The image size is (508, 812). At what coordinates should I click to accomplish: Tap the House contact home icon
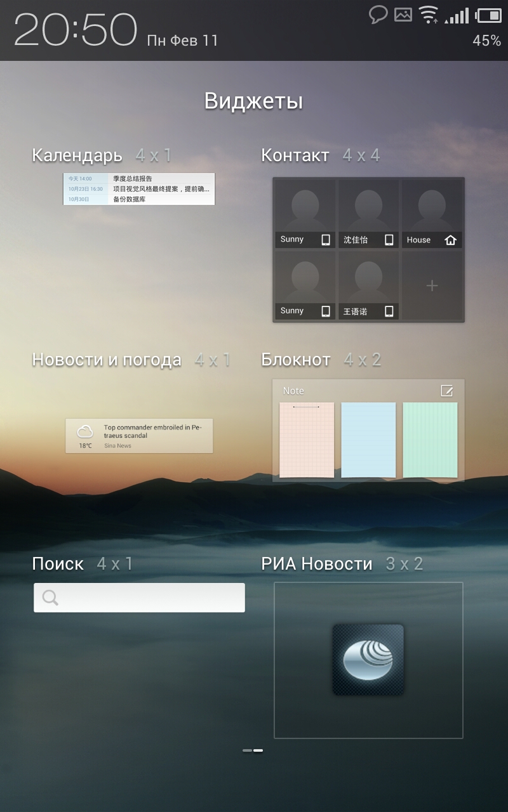click(x=451, y=240)
